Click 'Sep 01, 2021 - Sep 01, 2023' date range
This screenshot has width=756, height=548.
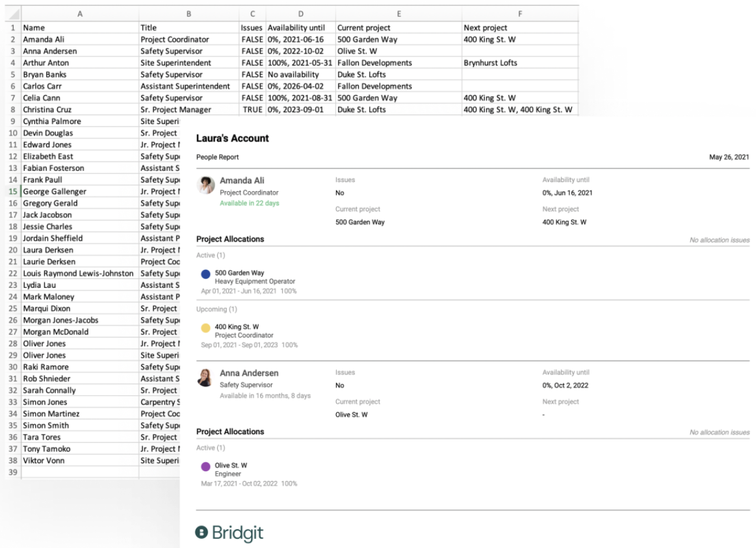point(239,345)
